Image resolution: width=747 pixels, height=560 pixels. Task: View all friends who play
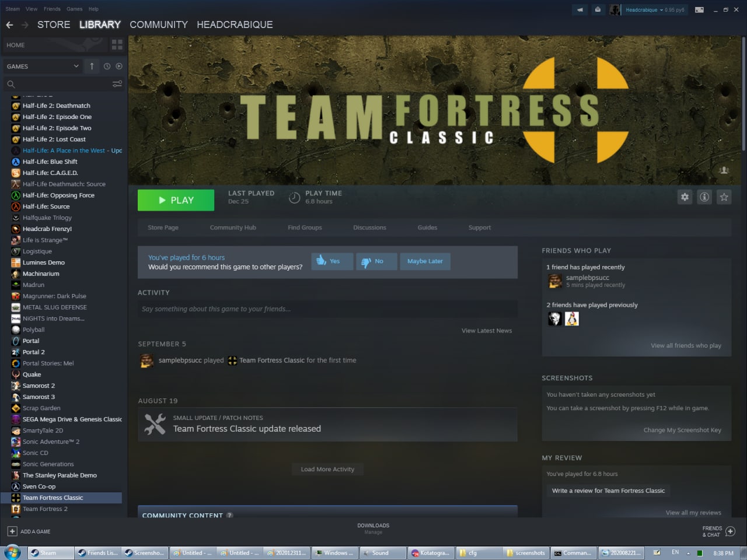686,345
